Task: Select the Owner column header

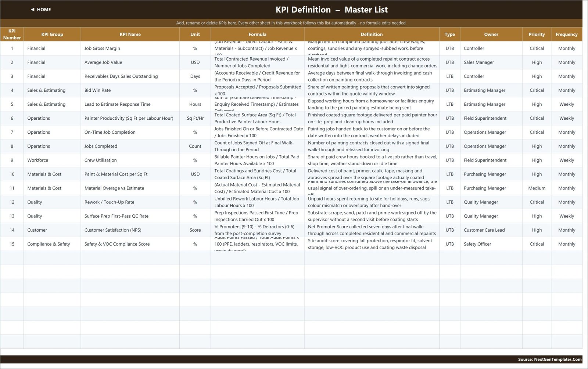Action: [x=491, y=34]
